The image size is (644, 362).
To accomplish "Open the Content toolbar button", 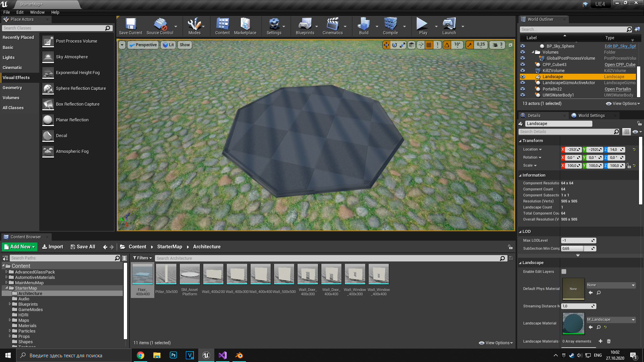I will click(x=222, y=26).
